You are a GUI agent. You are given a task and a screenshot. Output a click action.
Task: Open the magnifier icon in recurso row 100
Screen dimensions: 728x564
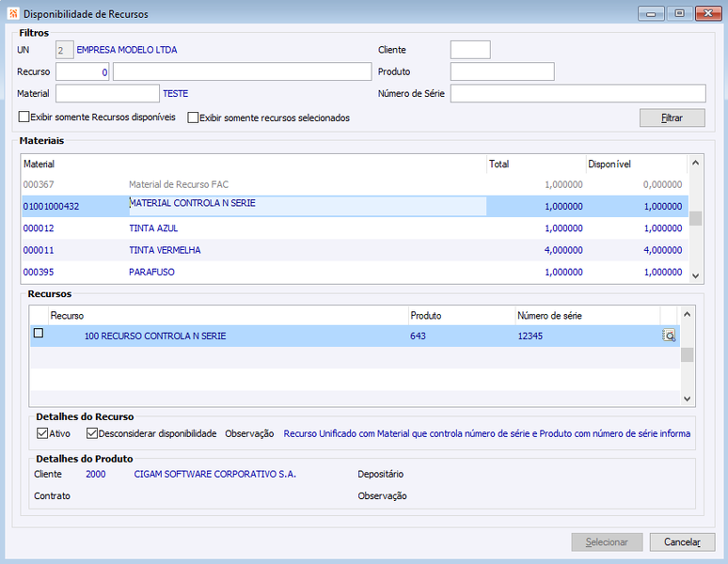point(669,336)
